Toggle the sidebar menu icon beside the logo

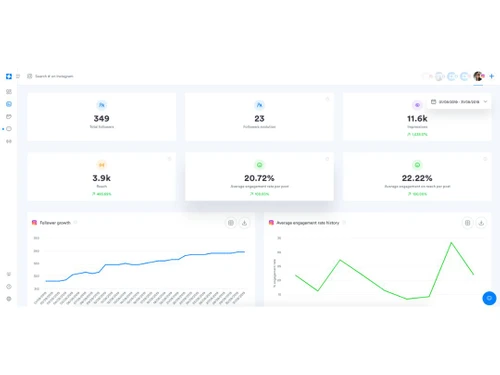(x=18, y=76)
